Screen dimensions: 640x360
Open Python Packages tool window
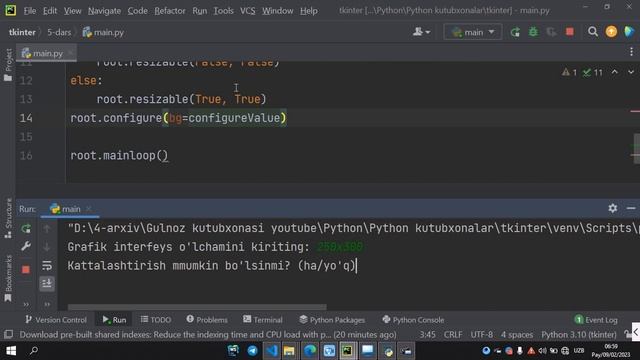pos(332,320)
